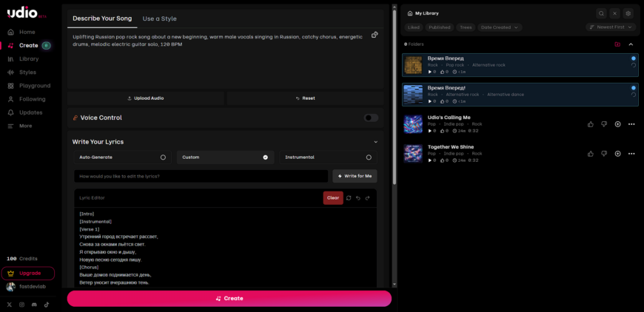The height and width of the screenshot is (312, 644).
Task: Collapse the Write Your Lyrics section
Action: 375,142
